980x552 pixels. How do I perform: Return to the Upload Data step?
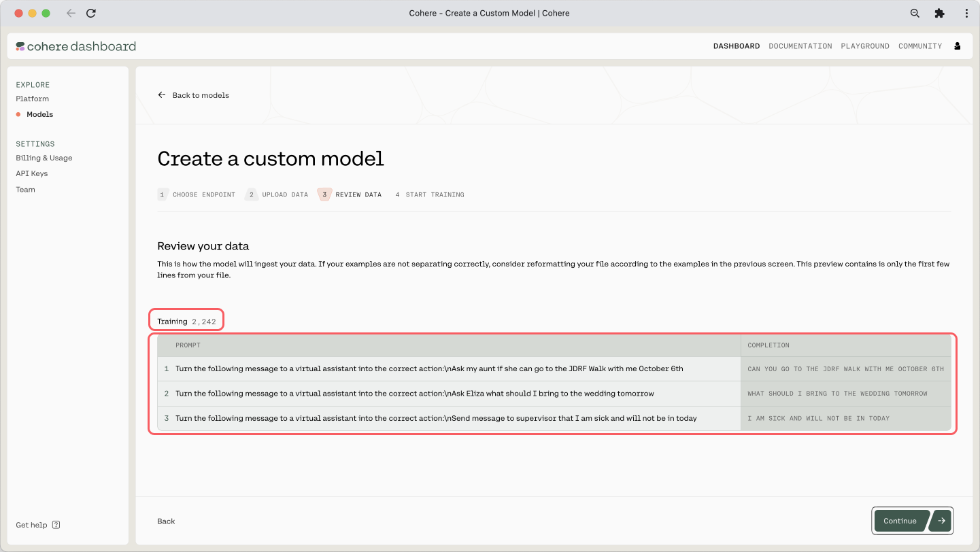(x=279, y=194)
